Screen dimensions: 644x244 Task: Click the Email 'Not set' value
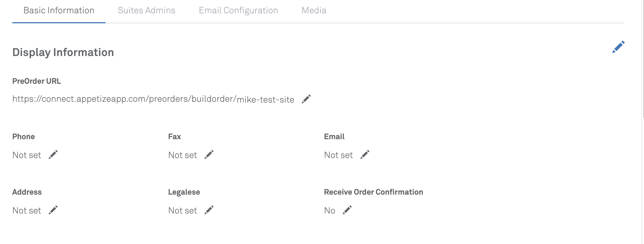(x=338, y=155)
